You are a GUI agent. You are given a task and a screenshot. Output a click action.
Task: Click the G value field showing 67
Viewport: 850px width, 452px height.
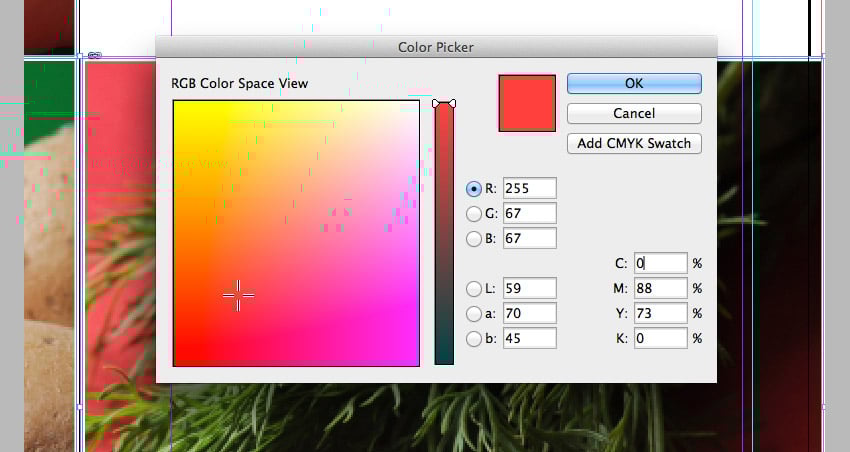point(530,213)
